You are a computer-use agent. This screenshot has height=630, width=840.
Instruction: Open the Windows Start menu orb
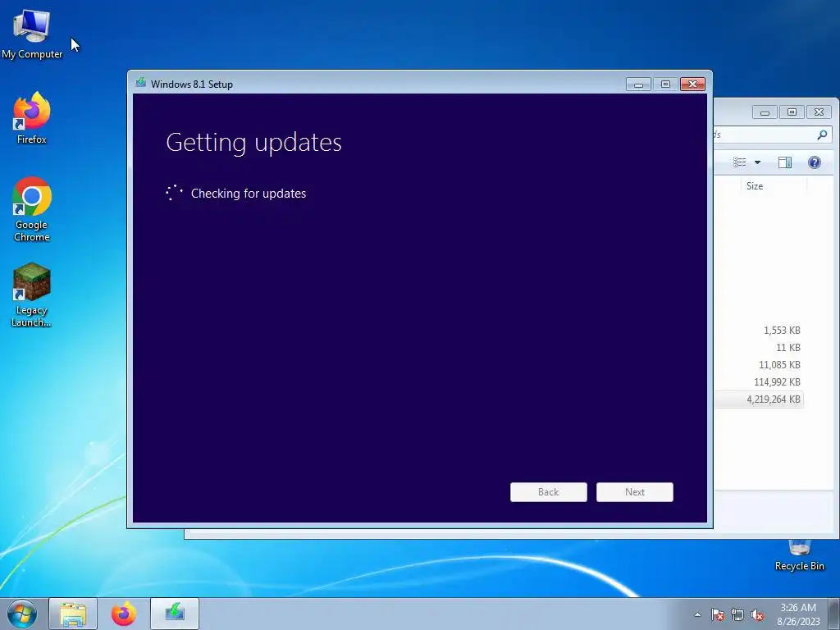[22, 614]
